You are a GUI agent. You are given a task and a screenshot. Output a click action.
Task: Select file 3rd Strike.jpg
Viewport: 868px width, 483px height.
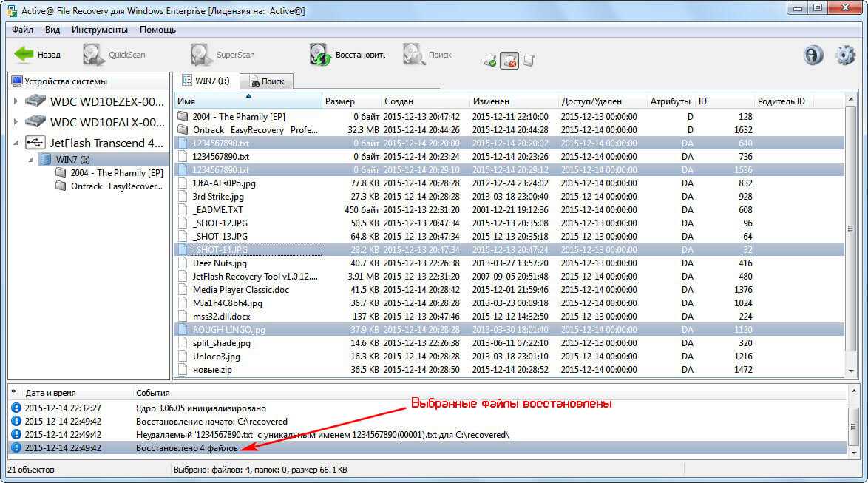[218, 197]
